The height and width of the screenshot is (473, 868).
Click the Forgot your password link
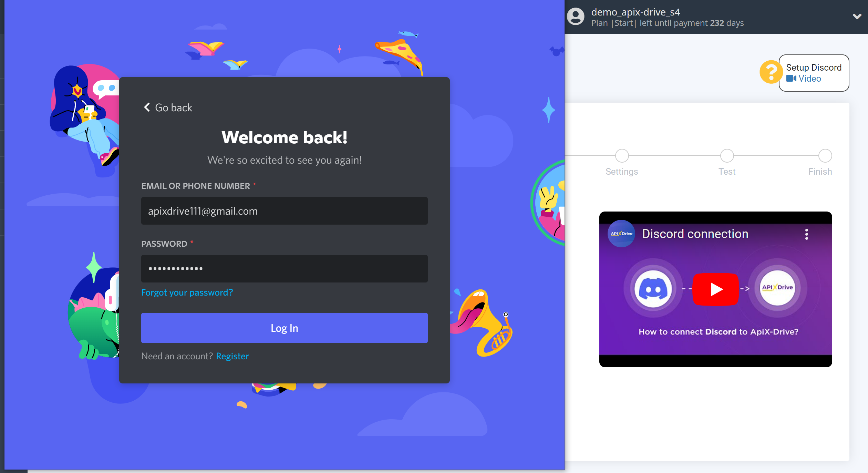187,292
